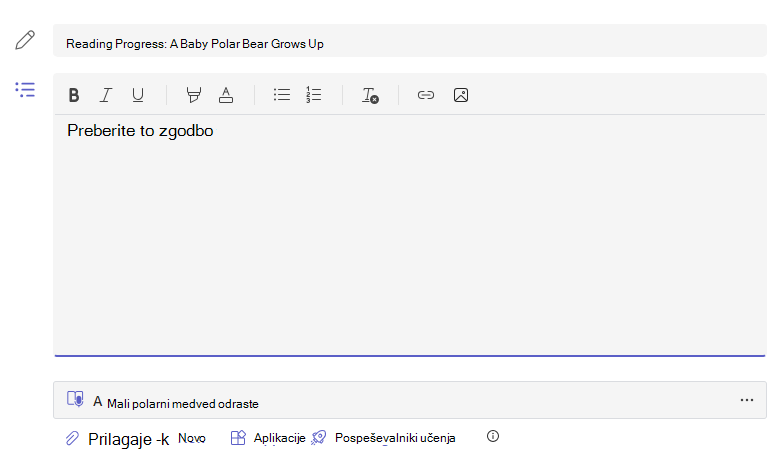Click the learning accelerators rocket icon

pos(318,438)
